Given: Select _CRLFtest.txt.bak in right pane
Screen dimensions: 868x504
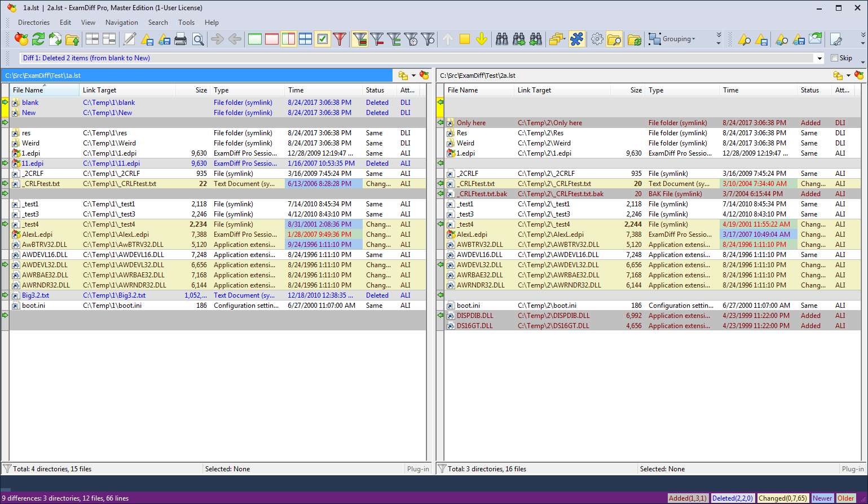Looking at the screenshot, I should click(x=653, y=194).
